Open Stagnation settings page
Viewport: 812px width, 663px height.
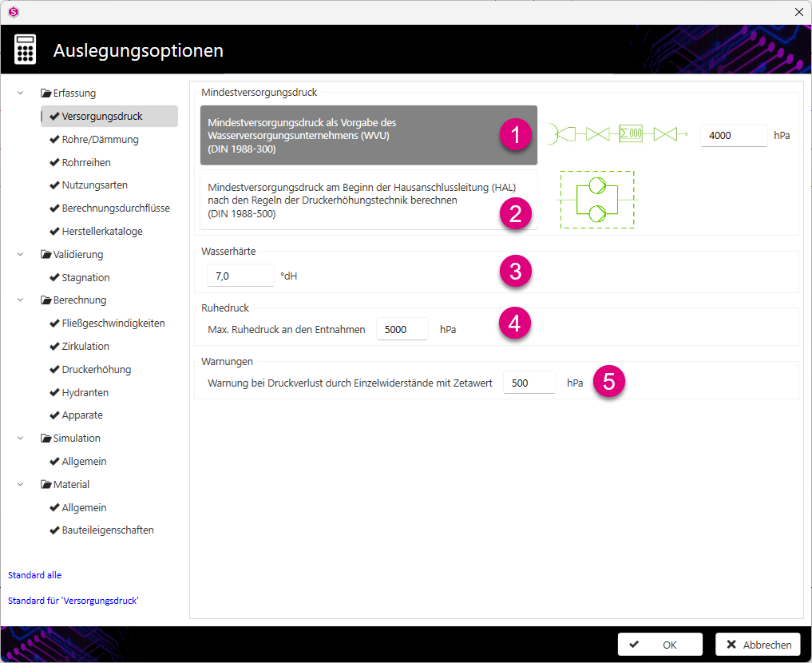[85, 278]
